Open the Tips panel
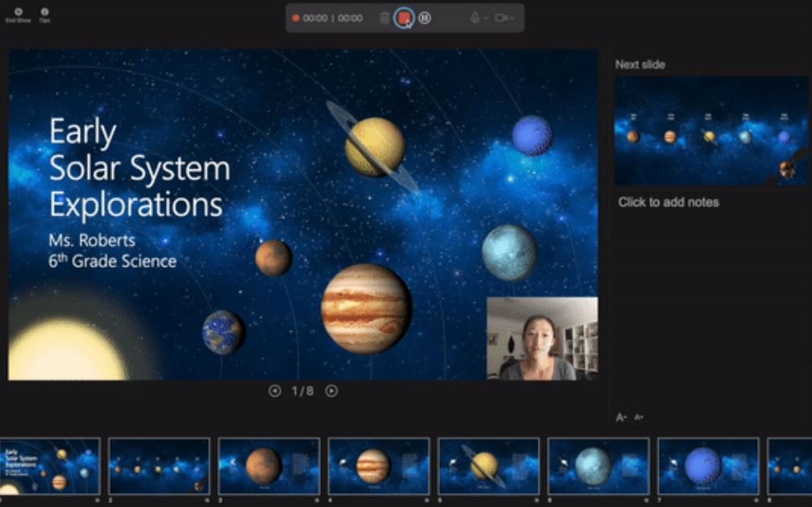The height and width of the screenshot is (507, 812). point(44,15)
